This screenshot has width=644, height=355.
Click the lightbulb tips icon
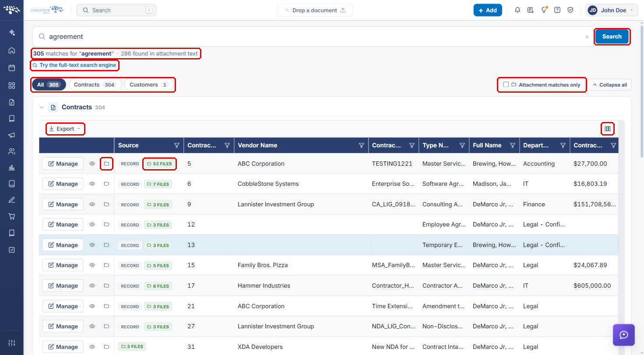(544, 10)
